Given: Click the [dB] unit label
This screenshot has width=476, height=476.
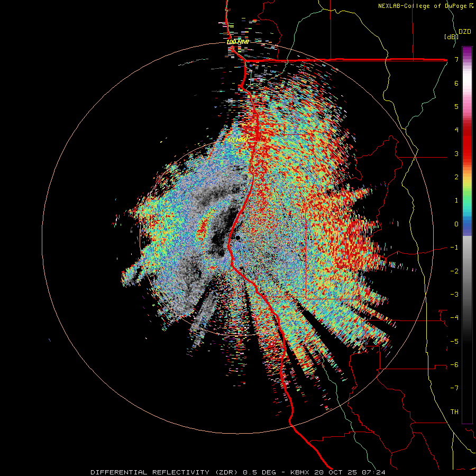Looking at the screenshot, I should coord(451,36).
